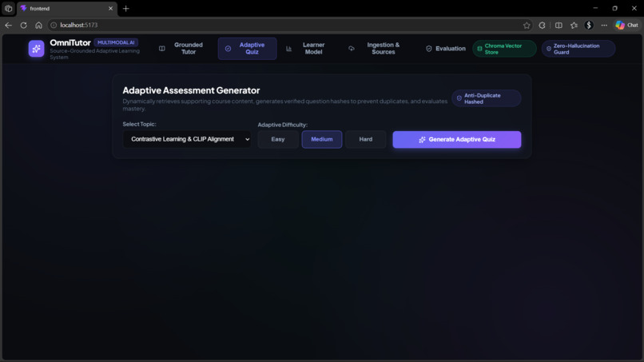Bookmark page with star icon
644x362 pixels.
[x=527, y=25]
